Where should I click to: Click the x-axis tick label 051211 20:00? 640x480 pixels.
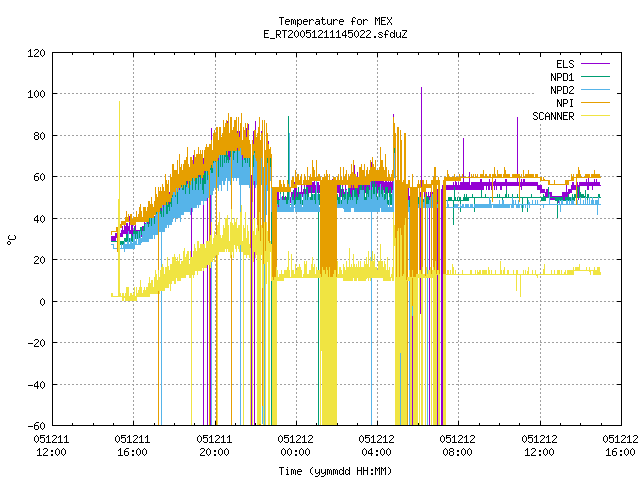(x=214, y=446)
